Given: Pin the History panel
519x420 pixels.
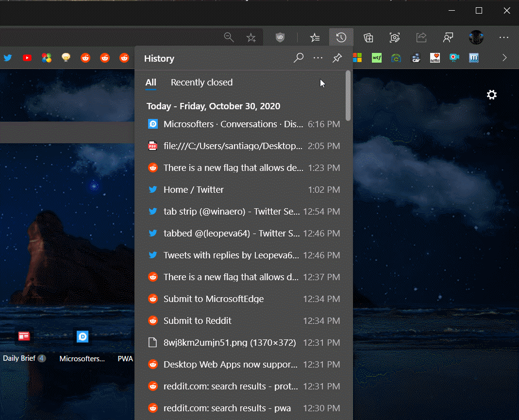Looking at the screenshot, I should tap(337, 58).
